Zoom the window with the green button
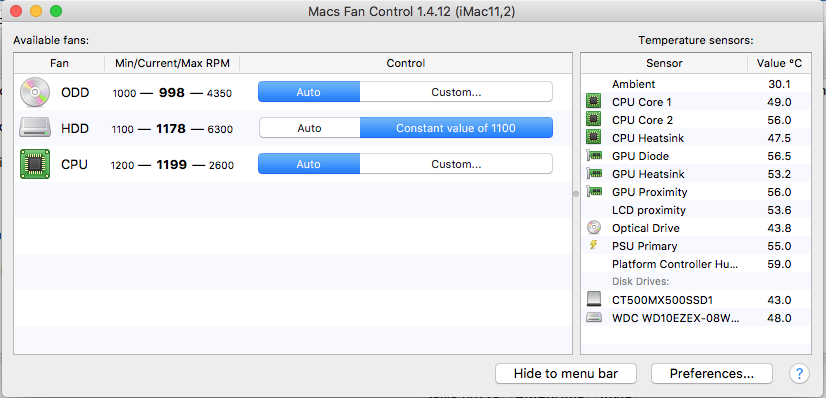The height and width of the screenshot is (398, 826). 56,11
